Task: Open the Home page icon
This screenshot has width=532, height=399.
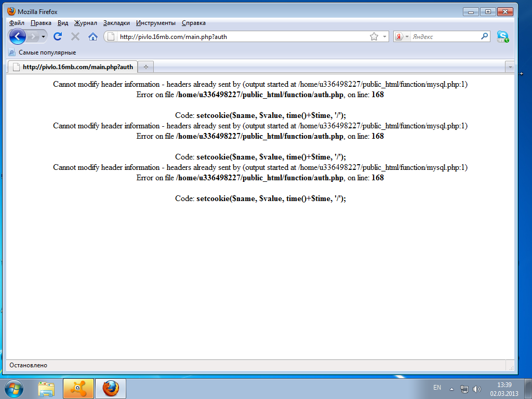Action: coord(93,36)
